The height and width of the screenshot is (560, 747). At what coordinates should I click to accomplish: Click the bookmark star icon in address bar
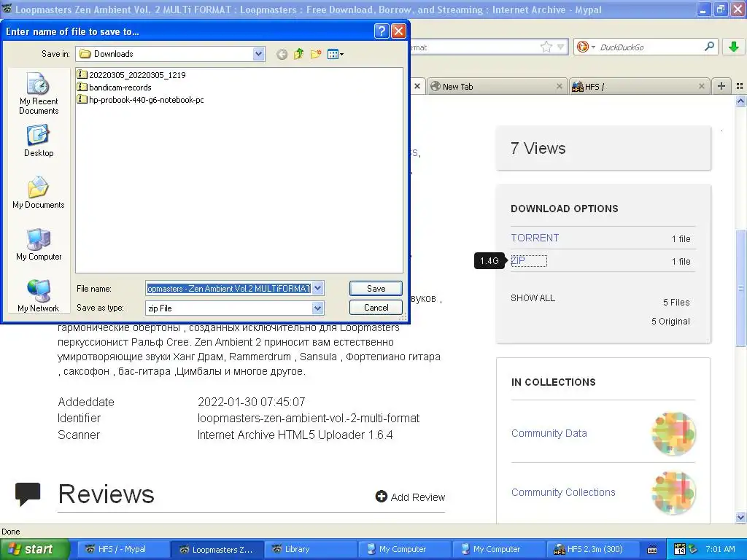click(x=546, y=47)
